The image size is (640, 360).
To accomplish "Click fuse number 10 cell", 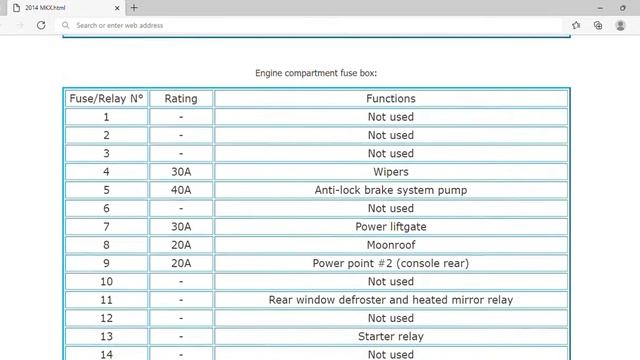I will click(106, 282).
